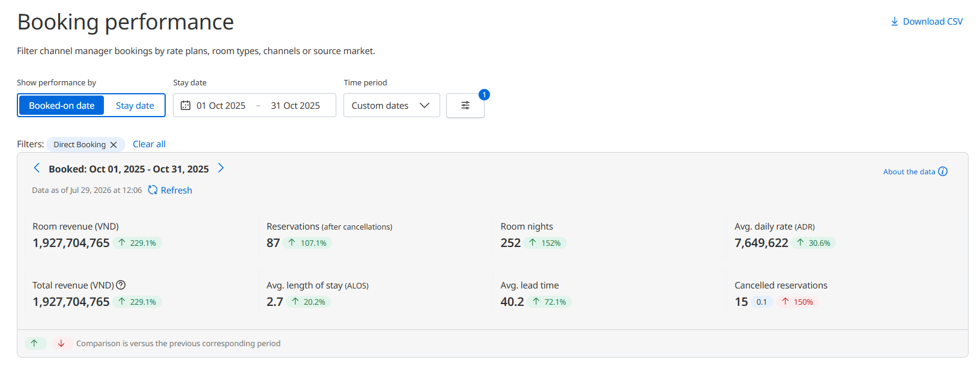Go to next booking period arrow
Screen dimensions: 980x366
point(221,168)
